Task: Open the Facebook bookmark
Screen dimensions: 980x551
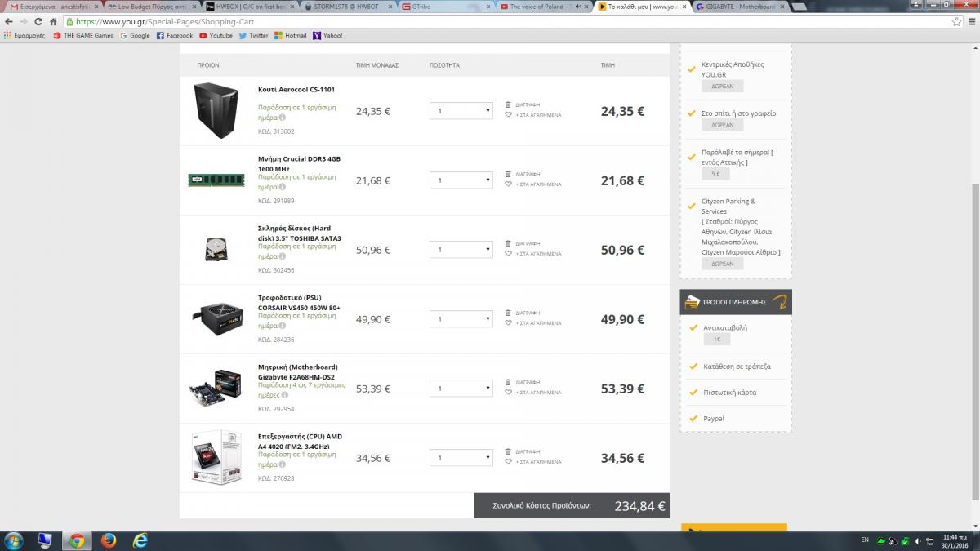Action: [x=175, y=36]
